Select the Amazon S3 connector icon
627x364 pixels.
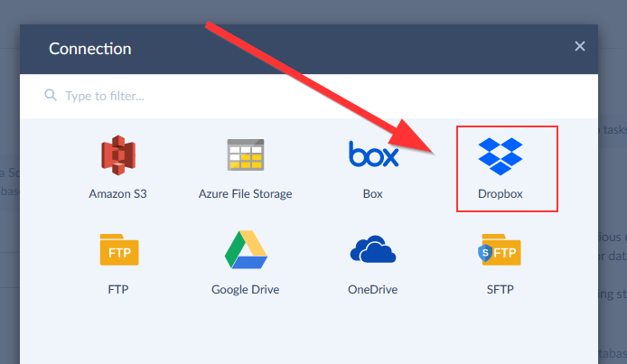point(118,155)
